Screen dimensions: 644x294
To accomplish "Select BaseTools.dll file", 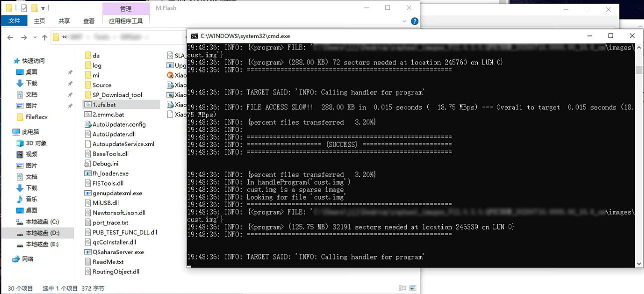I will click(x=110, y=154).
